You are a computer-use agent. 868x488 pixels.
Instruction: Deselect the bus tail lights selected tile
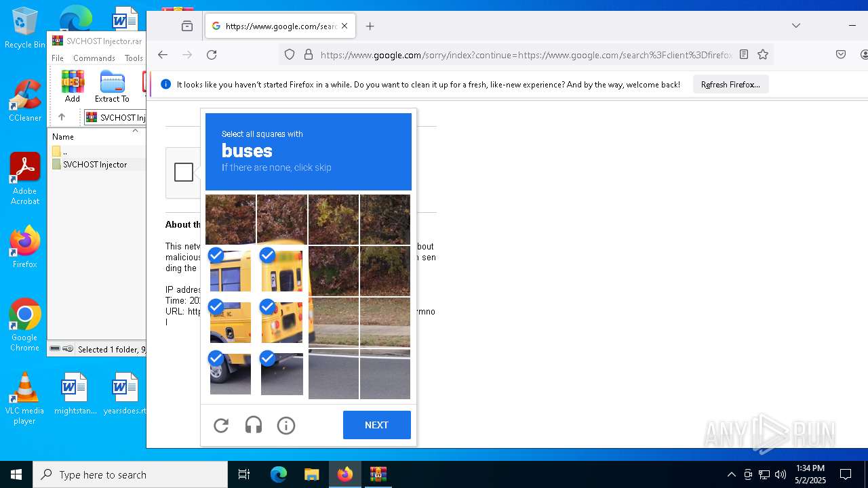pos(282,323)
